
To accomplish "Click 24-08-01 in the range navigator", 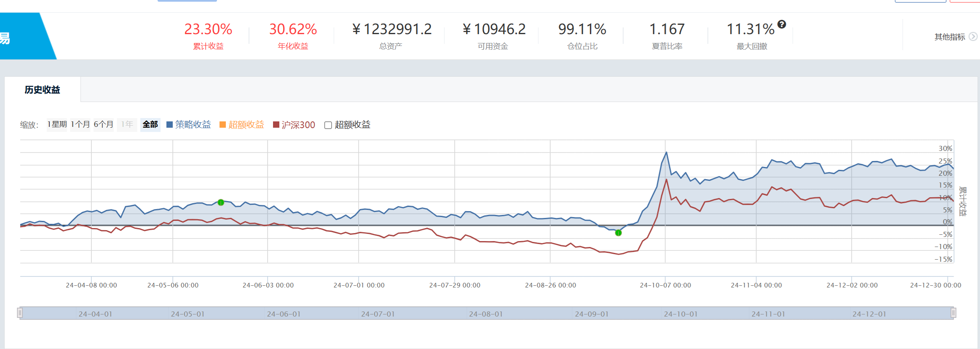I will tap(486, 314).
